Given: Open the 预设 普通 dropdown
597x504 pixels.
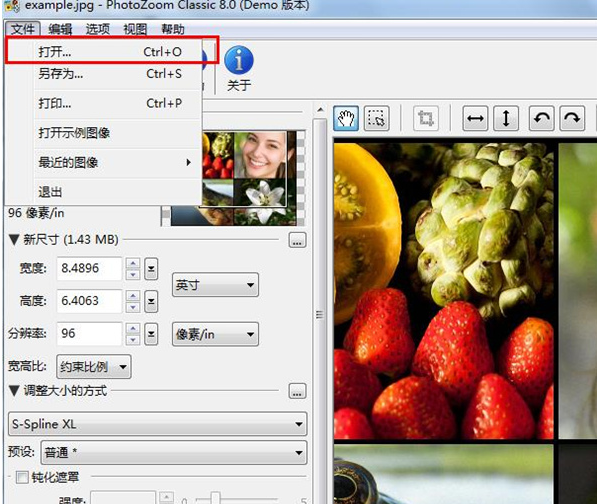Looking at the screenshot, I should tap(174, 453).
